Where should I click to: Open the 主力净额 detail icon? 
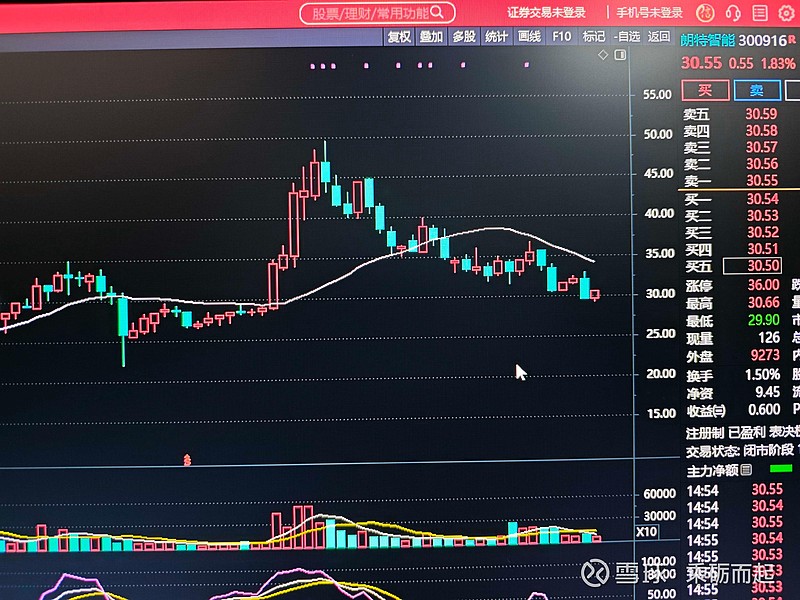coord(746,469)
